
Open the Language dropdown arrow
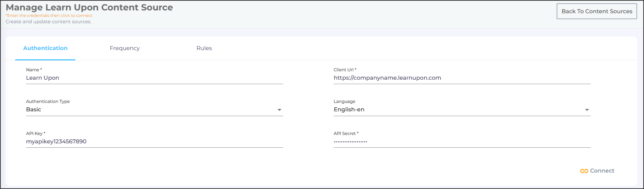click(x=587, y=110)
